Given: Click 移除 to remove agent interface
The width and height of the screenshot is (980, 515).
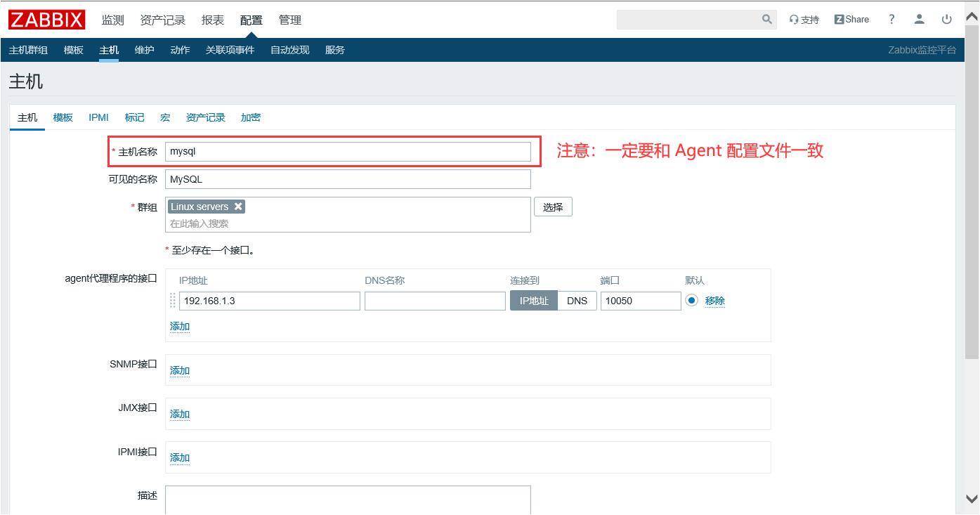Looking at the screenshot, I should [x=715, y=301].
